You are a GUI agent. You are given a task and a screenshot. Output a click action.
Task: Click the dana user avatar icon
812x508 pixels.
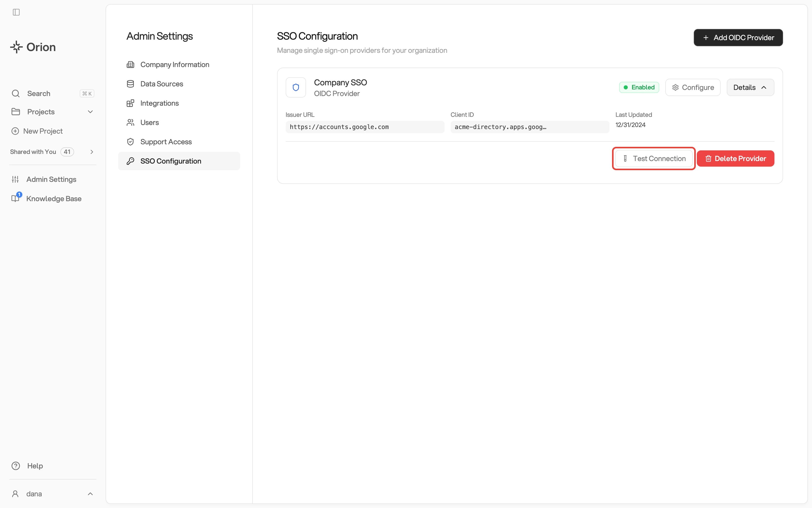(x=15, y=494)
